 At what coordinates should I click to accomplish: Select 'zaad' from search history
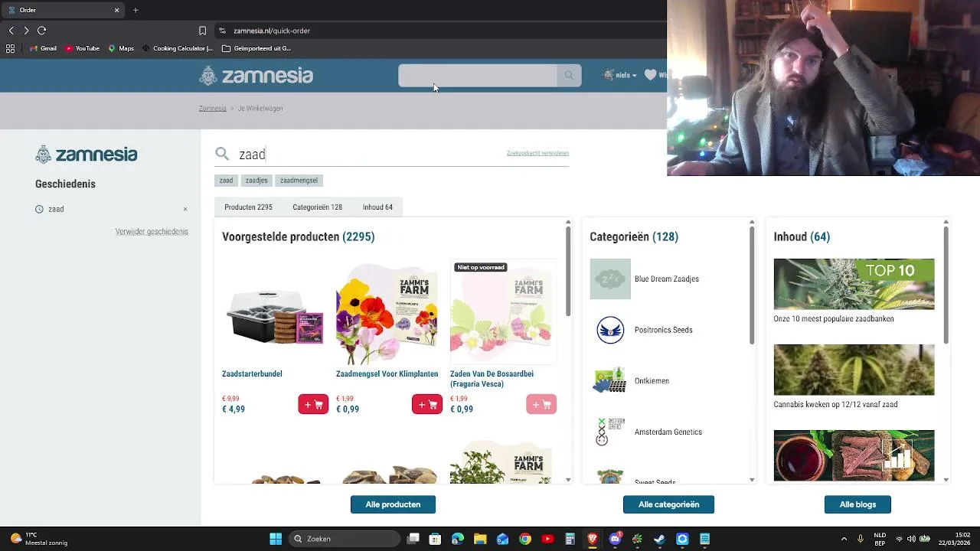(56, 209)
